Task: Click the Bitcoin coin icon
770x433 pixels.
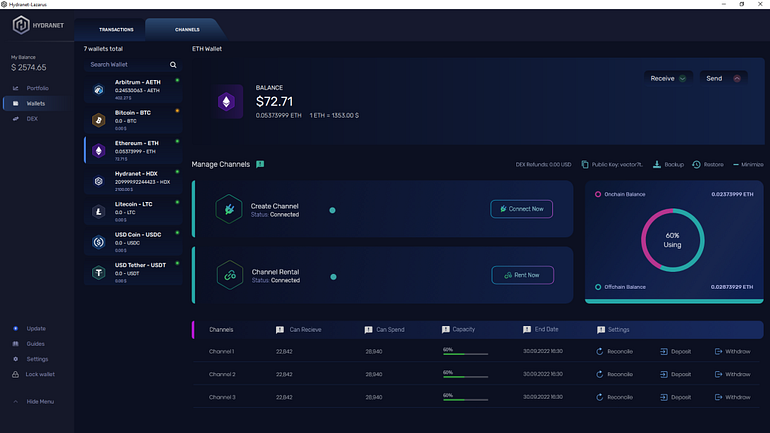Action: click(99, 120)
